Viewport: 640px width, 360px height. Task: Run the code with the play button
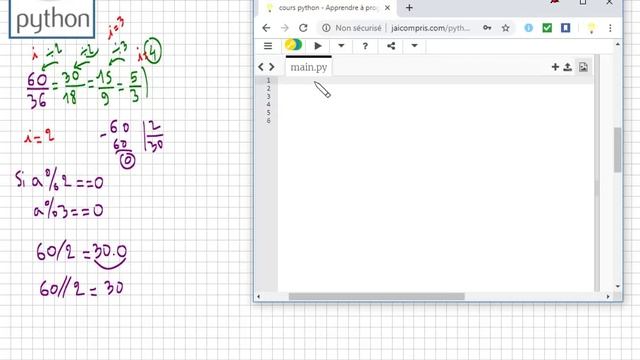(x=318, y=46)
